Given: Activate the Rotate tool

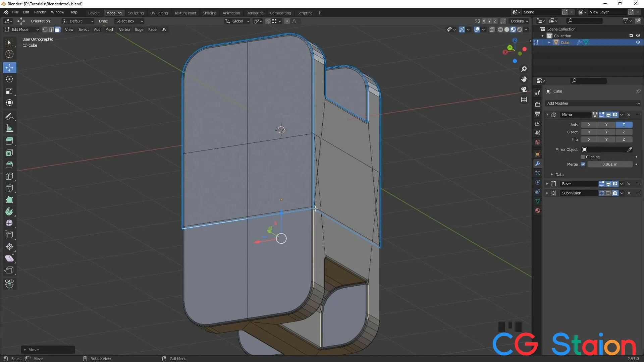Looking at the screenshot, I should tap(9, 79).
